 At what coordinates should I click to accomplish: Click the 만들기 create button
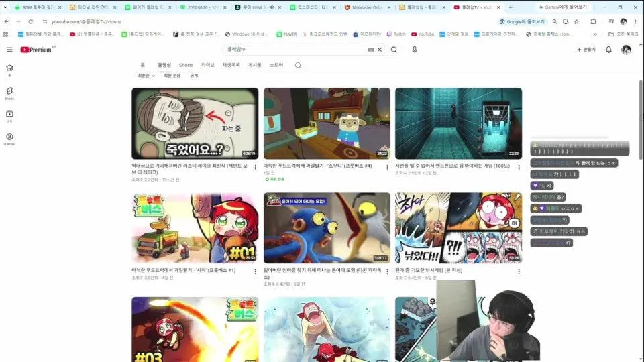click(586, 50)
